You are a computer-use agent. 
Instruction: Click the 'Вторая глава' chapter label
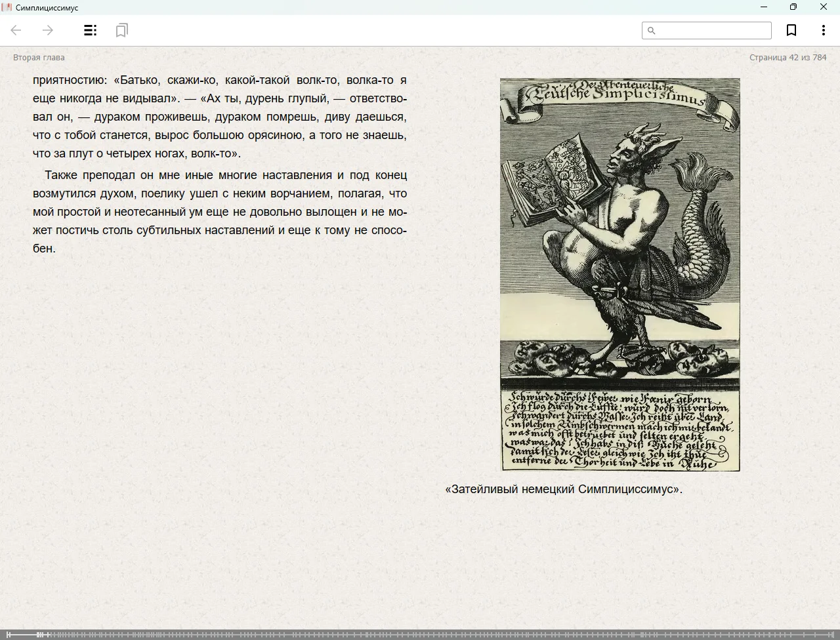(39, 58)
